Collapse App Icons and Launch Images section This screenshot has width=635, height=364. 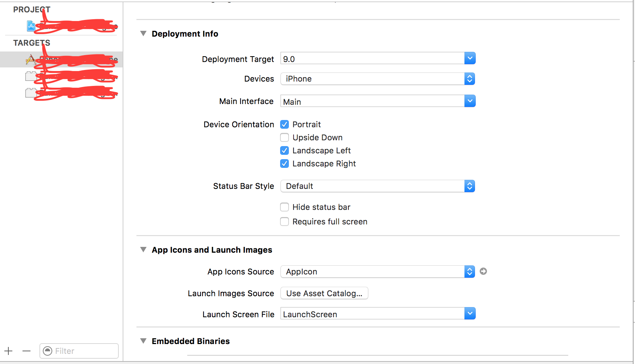[143, 250]
